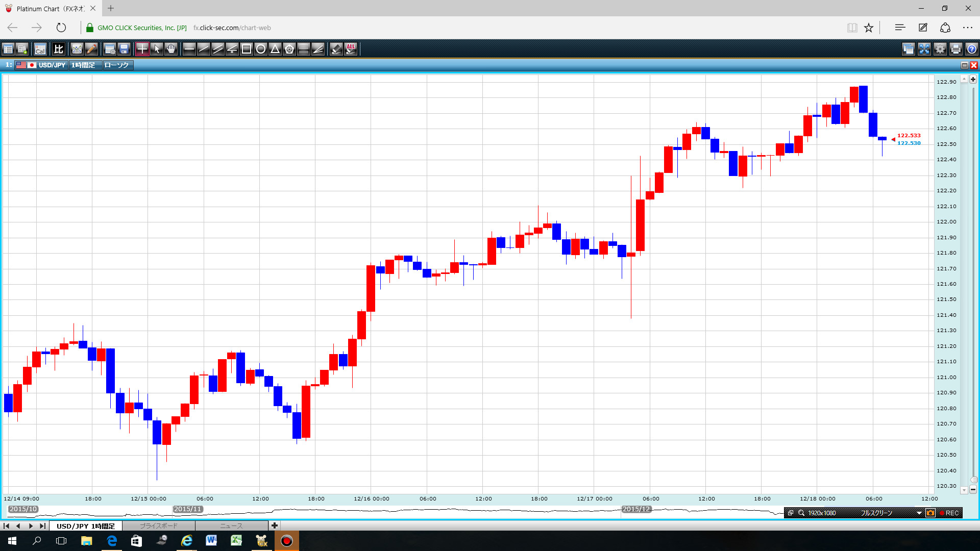
Task: Switch to the ニュース tab
Action: click(x=231, y=525)
